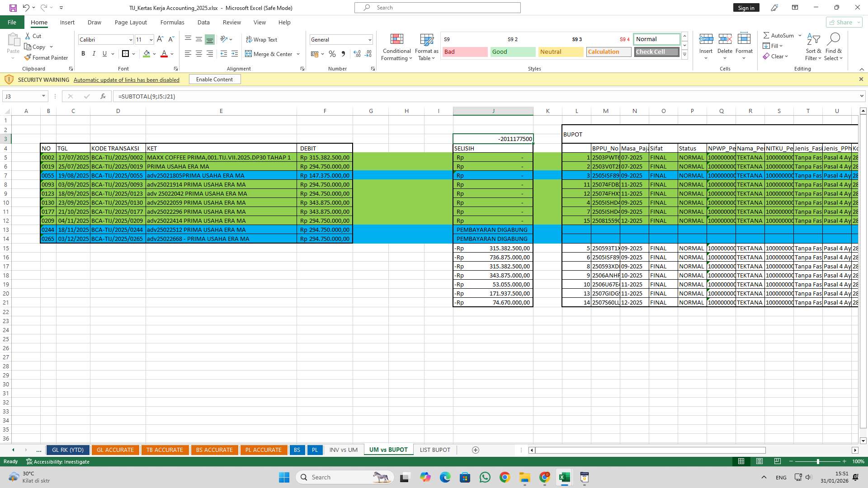The image size is (868, 488).
Task: Click the Insert cells icon
Action: pos(706,39)
